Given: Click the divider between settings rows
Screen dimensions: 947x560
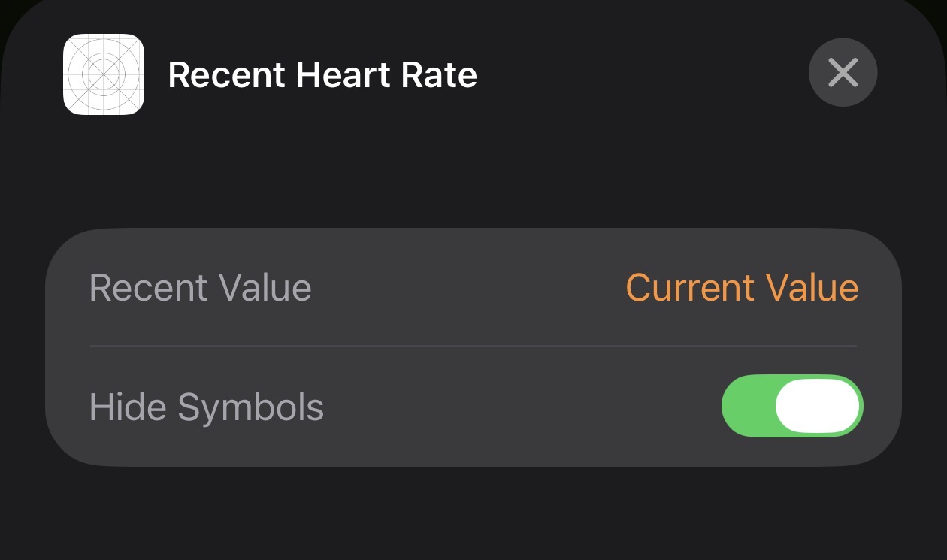Looking at the screenshot, I should [x=473, y=347].
